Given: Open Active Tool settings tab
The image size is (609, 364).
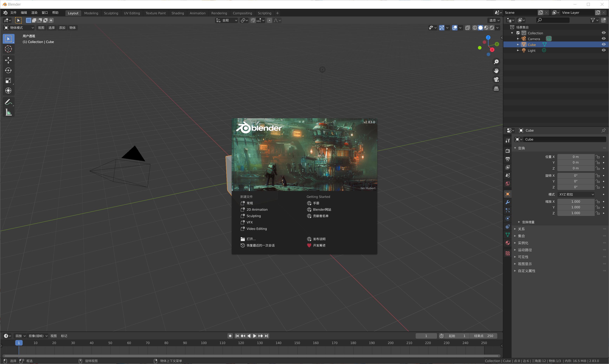Looking at the screenshot, I should [x=507, y=140].
